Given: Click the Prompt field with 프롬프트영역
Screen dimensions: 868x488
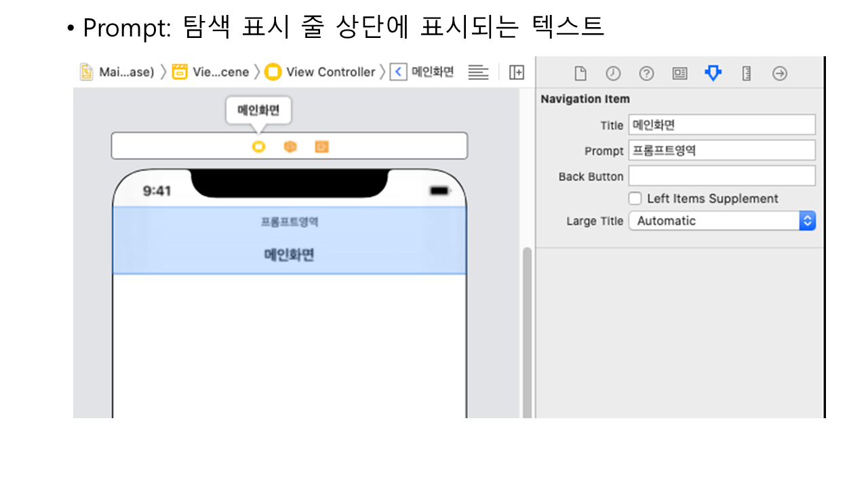Looking at the screenshot, I should tap(722, 150).
